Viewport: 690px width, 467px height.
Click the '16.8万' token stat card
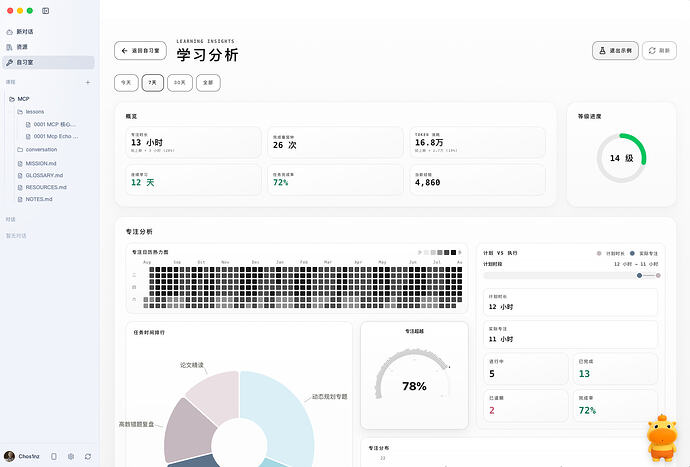point(477,142)
